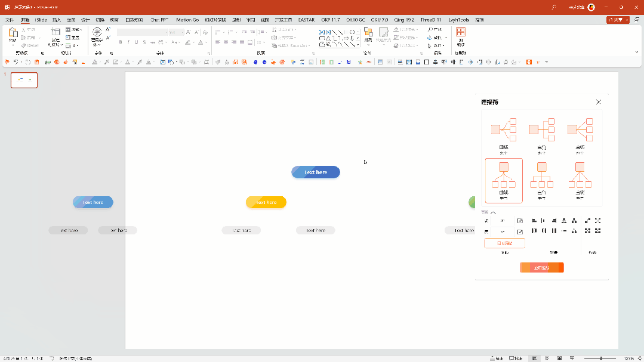Click the lower-right grid icon in connector panel

tap(597, 231)
